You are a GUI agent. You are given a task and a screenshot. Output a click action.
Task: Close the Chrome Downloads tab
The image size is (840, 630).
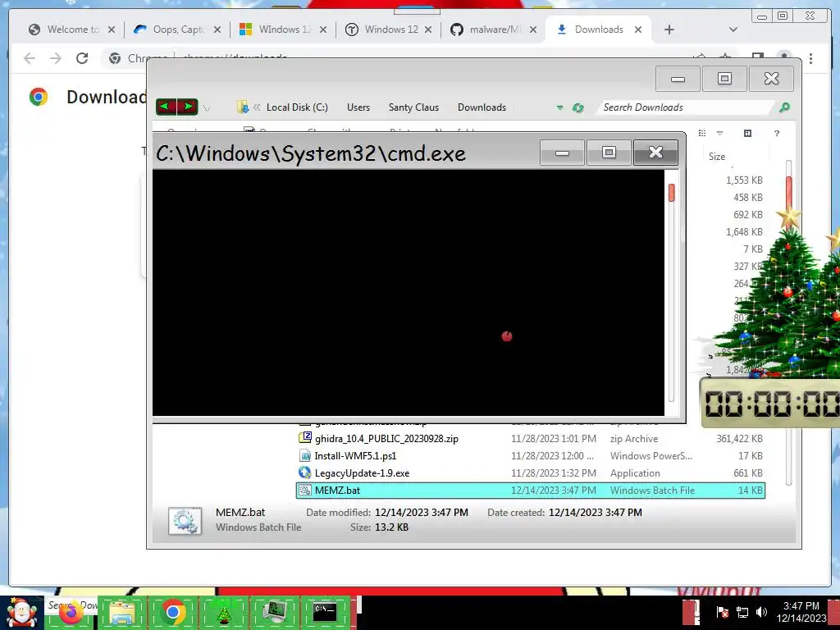[638, 30]
